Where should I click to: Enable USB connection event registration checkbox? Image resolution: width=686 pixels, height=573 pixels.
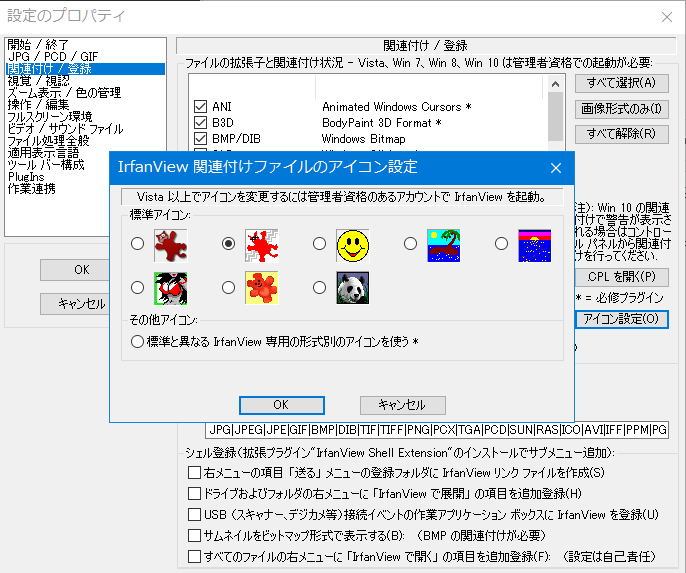[x=194, y=514]
